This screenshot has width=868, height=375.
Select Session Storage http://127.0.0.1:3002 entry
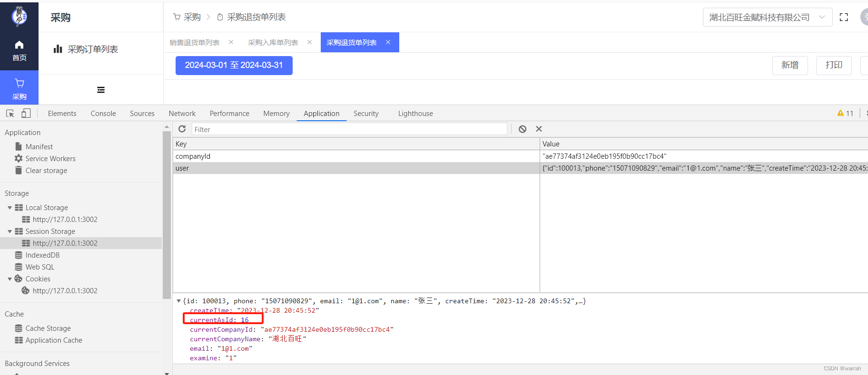pyautogui.click(x=65, y=243)
